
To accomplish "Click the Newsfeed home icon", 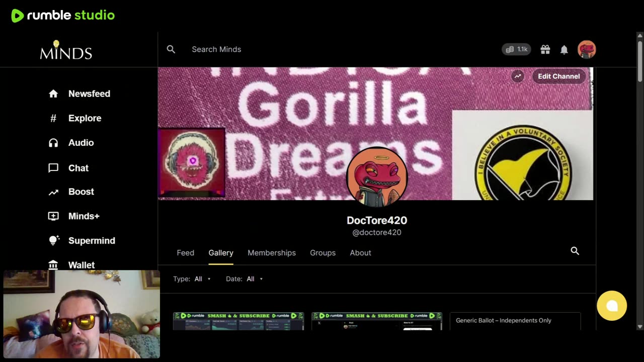I will 53,94.
